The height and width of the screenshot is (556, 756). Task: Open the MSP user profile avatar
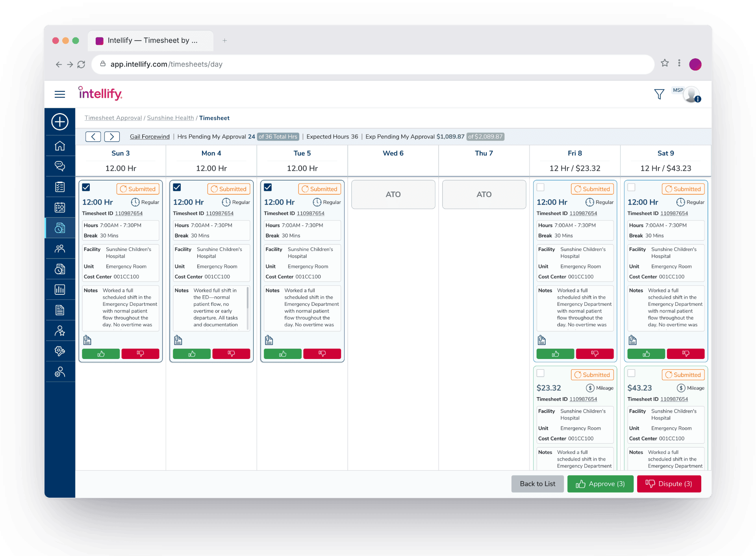click(691, 95)
